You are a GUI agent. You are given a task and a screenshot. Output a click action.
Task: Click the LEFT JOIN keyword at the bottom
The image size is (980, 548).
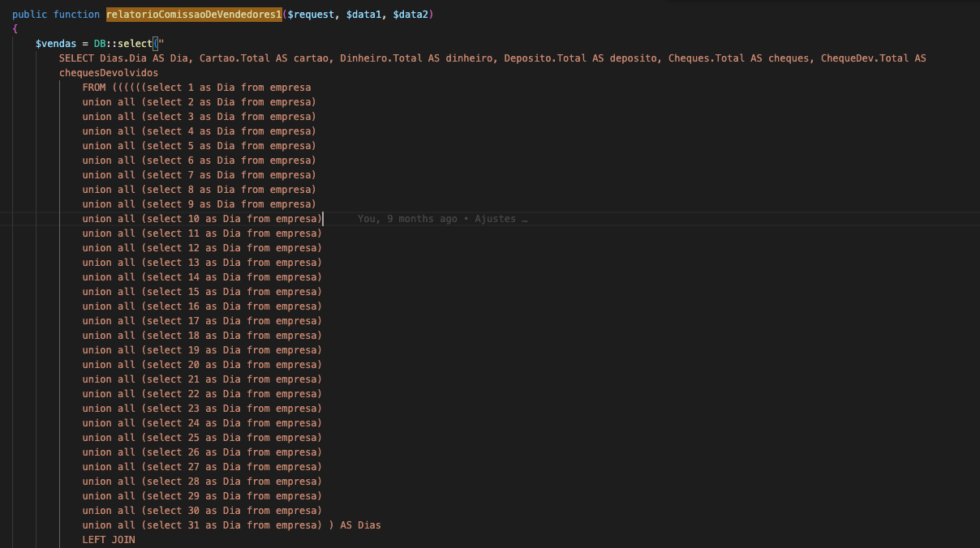click(109, 540)
